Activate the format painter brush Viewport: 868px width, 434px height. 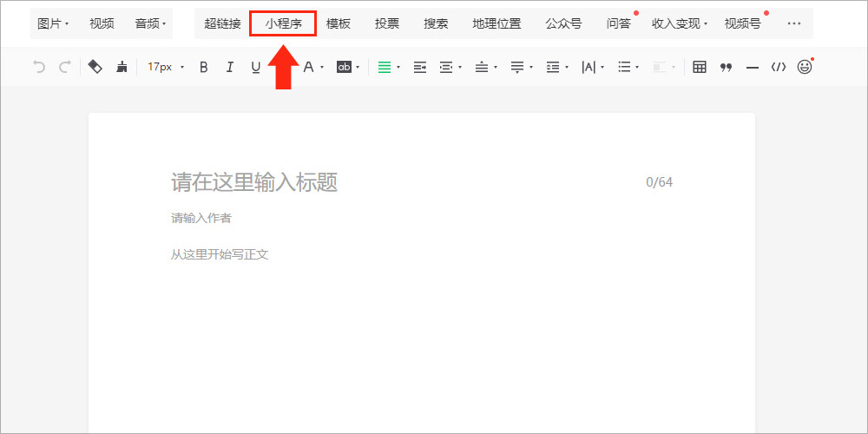pyautogui.click(x=122, y=67)
